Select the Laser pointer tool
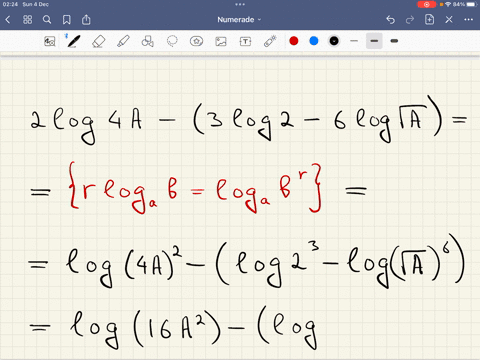Screen dimensions: 480x360 pos(270,41)
